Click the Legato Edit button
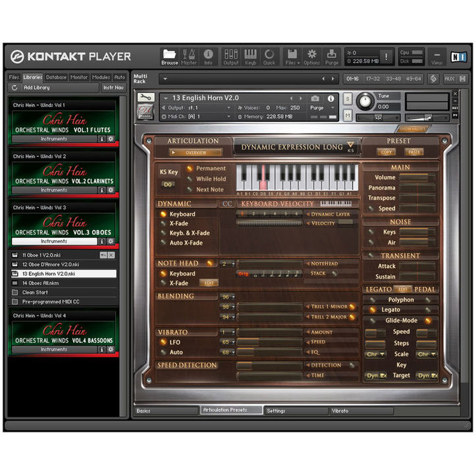Screen dimensions: 476x476 (x=402, y=289)
